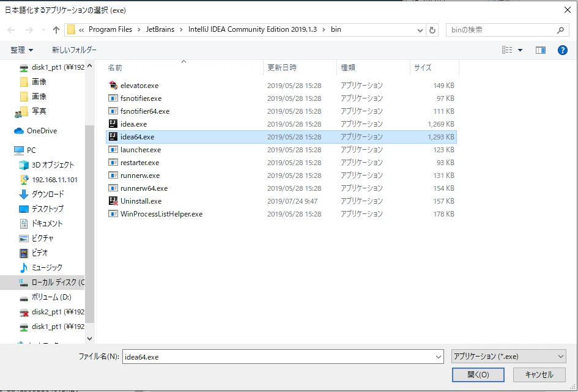
Task: Click the キャンセル button
Action: [539, 375]
